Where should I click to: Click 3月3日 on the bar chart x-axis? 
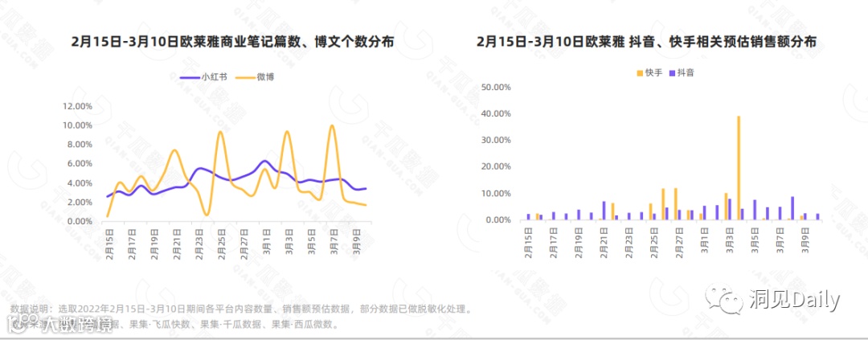click(x=730, y=240)
